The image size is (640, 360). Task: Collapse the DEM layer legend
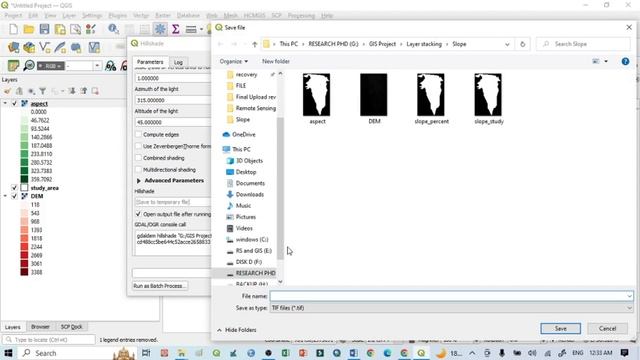click(5, 196)
